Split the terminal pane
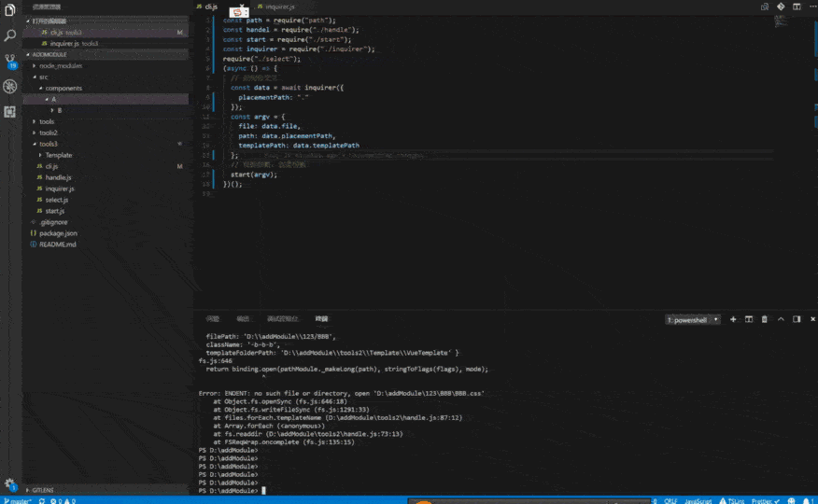Screen dimensions: 818x504 tap(749, 319)
